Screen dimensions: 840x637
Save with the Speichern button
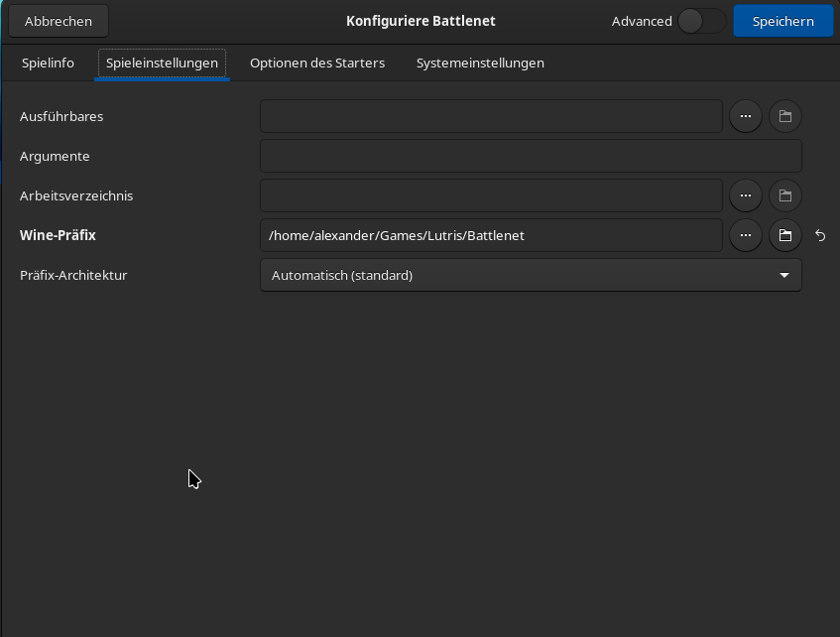(x=782, y=22)
